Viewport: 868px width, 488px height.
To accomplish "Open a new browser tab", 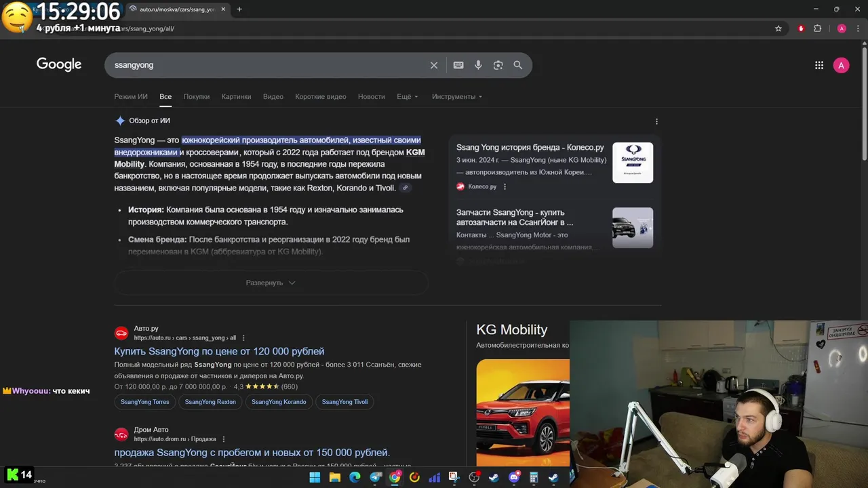I will pyautogui.click(x=239, y=9).
